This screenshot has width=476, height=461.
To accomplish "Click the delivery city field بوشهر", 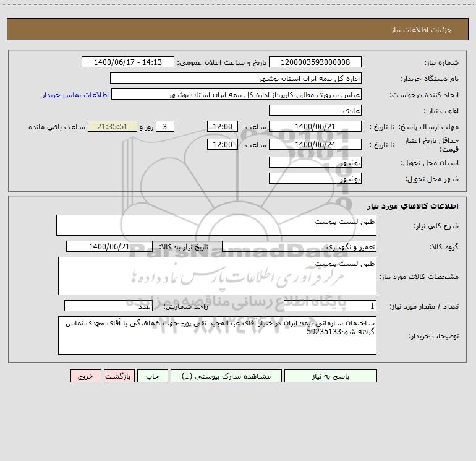I will pyautogui.click(x=315, y=178).
